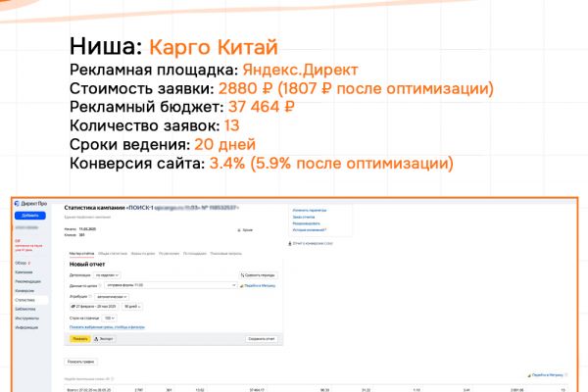Switch to the По площадкам tab
Image resolution: width=588 pixels, height=392 pixels.
click(195, 254)
